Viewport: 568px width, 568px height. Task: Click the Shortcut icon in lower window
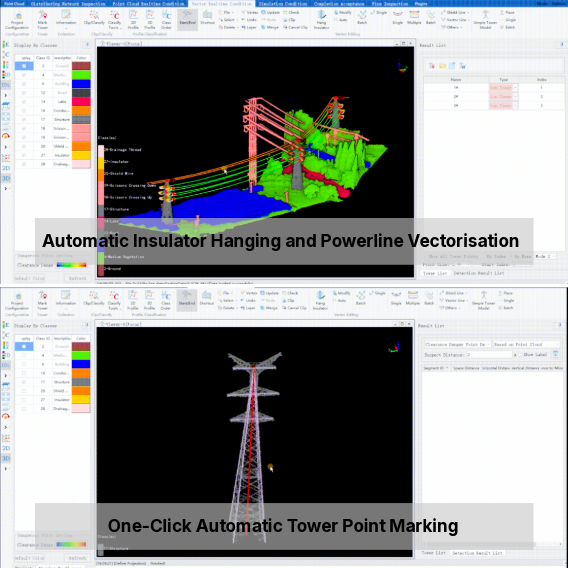[x=206, y=298]
